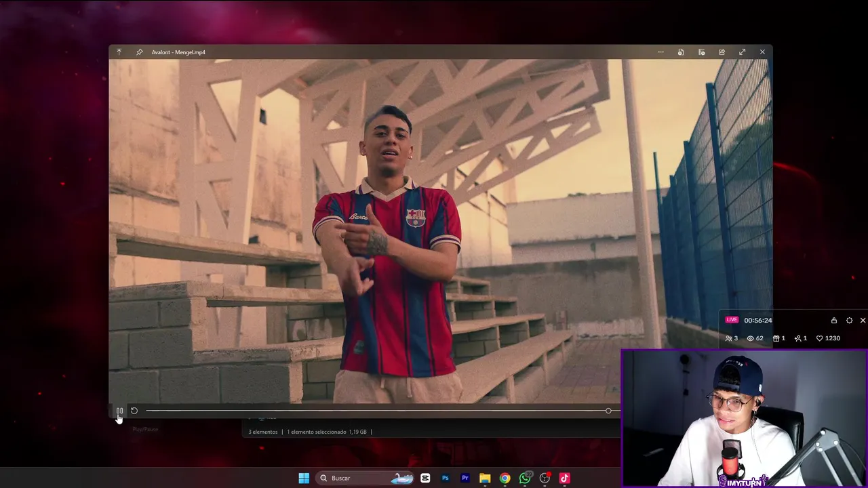Click the share icon in player title bar

click(722, 52)
